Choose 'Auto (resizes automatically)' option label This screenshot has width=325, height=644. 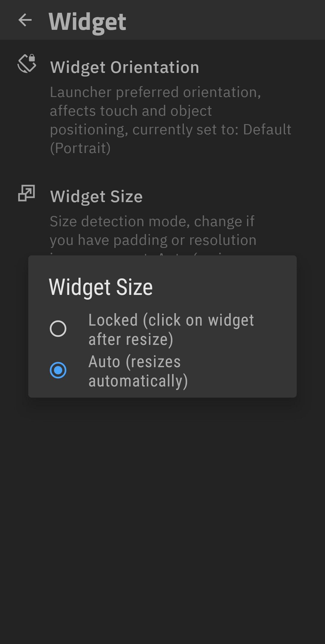point(138,371)
